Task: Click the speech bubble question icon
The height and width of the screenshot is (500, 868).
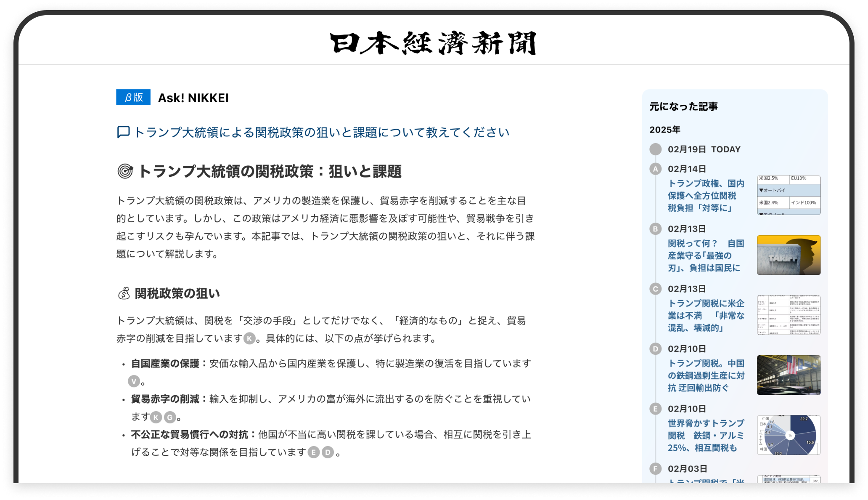Action: pos(123,132)
